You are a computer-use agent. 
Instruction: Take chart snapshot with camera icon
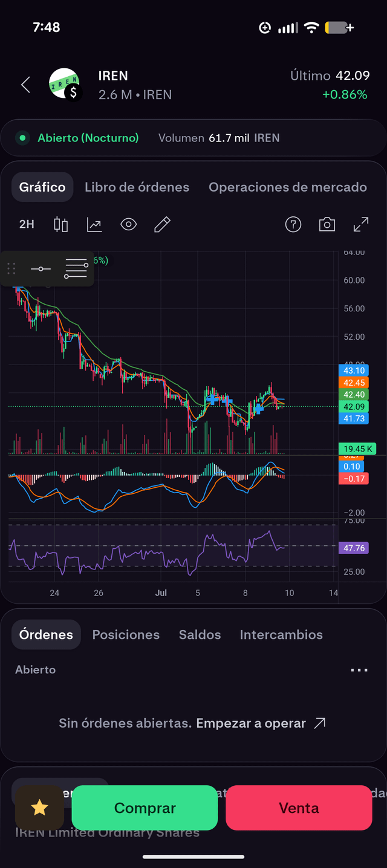327,225
